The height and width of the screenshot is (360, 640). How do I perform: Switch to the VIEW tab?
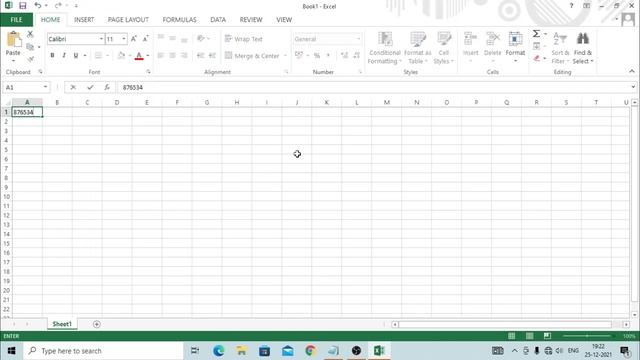pos(284,20)
